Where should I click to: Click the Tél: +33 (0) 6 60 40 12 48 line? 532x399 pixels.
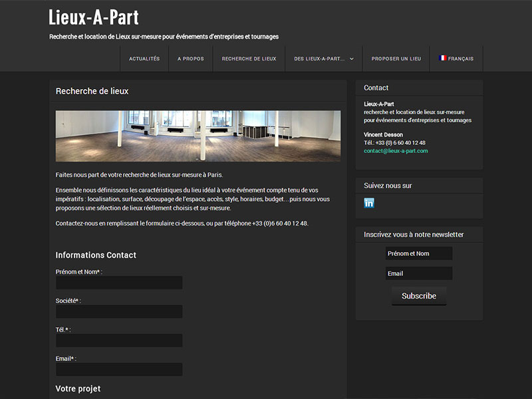[394, 143]
